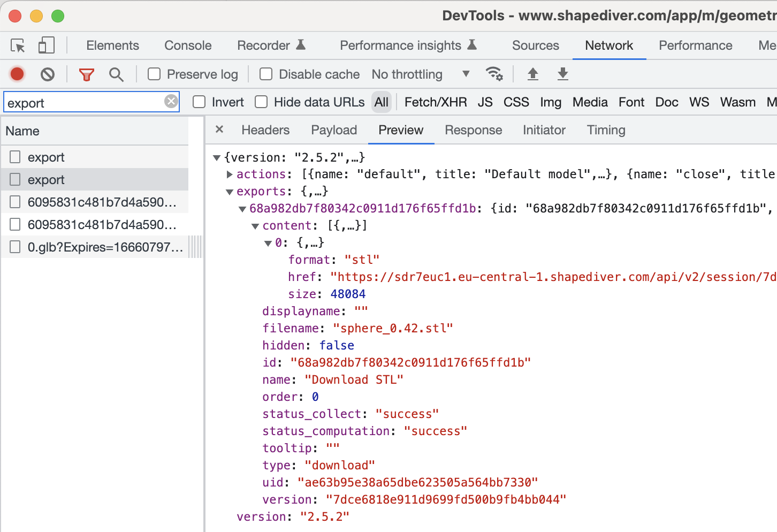This screenshot has height=532, width=777.
Task: Open the network search magnifier
Action: coord(116,74)
